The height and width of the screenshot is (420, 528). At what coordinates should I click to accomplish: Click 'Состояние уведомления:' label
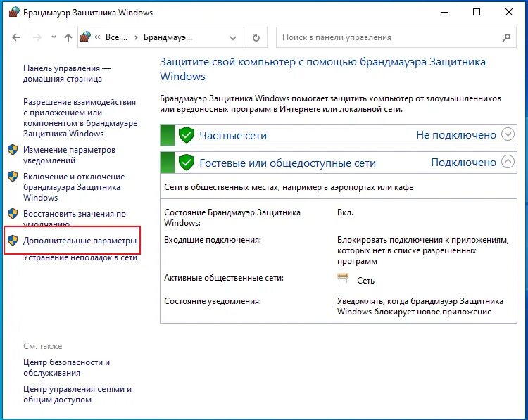(213, 301)
